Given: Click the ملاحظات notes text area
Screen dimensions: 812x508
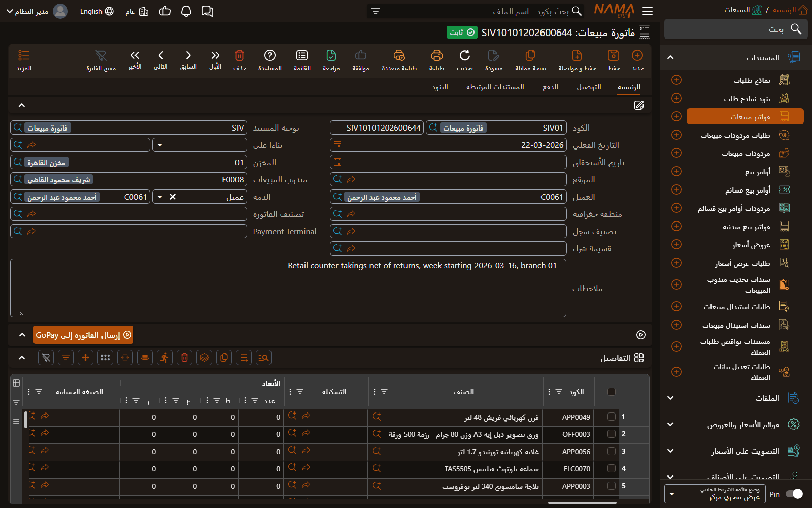Looking at the screenshot, I should pyautogui.click(x=288, y=288).
